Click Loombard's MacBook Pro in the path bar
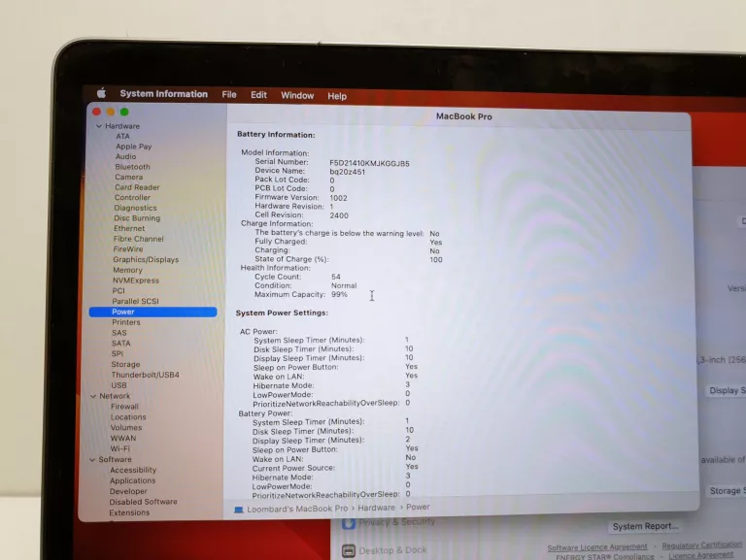746x560 pixels. [x=297, y=509]
